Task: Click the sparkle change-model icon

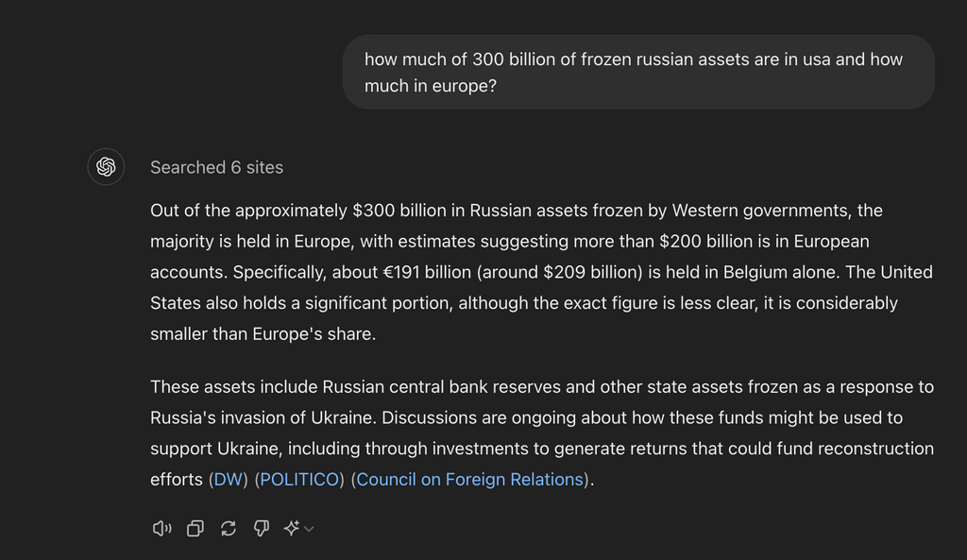Action: click(x=292, y=528)
